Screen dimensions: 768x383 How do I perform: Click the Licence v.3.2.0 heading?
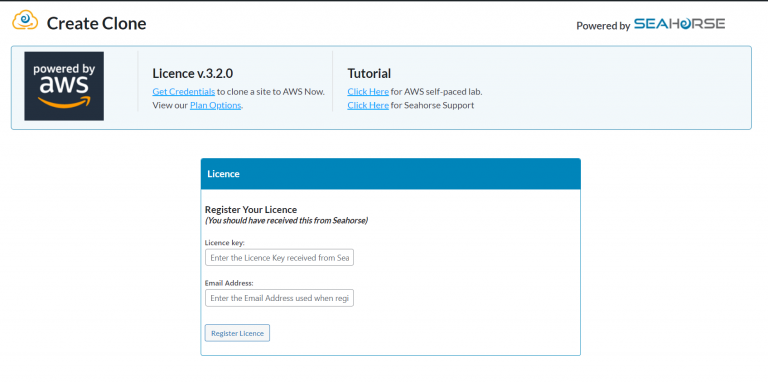192,73
